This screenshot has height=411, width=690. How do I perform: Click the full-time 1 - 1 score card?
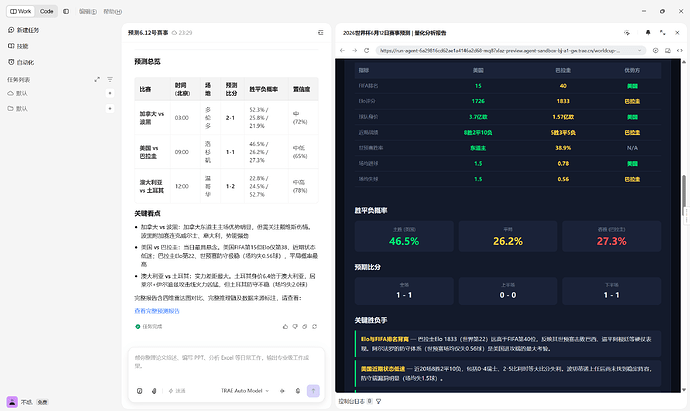[404, 291]
